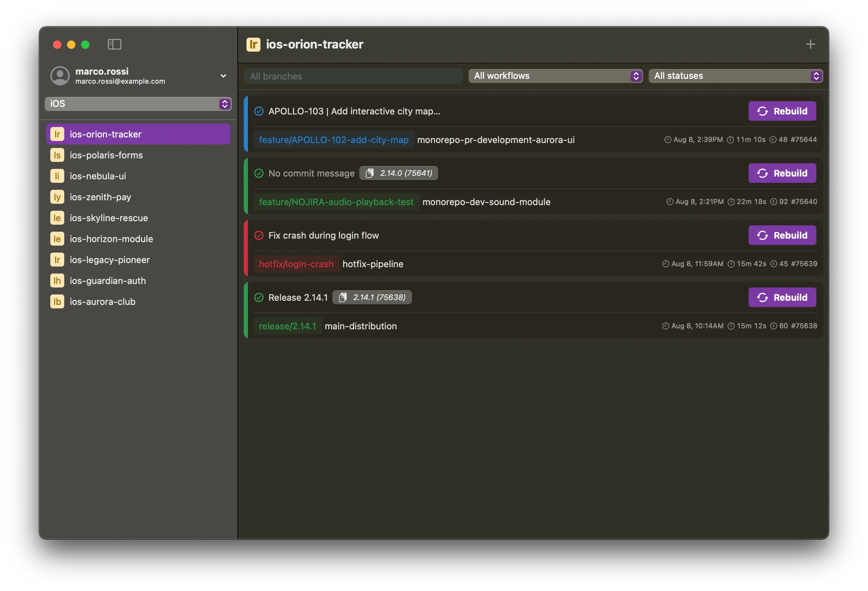
Task: Click the feature/APOLLO-102-add-city-map branch tag
Action: click(x=333, y=140)
